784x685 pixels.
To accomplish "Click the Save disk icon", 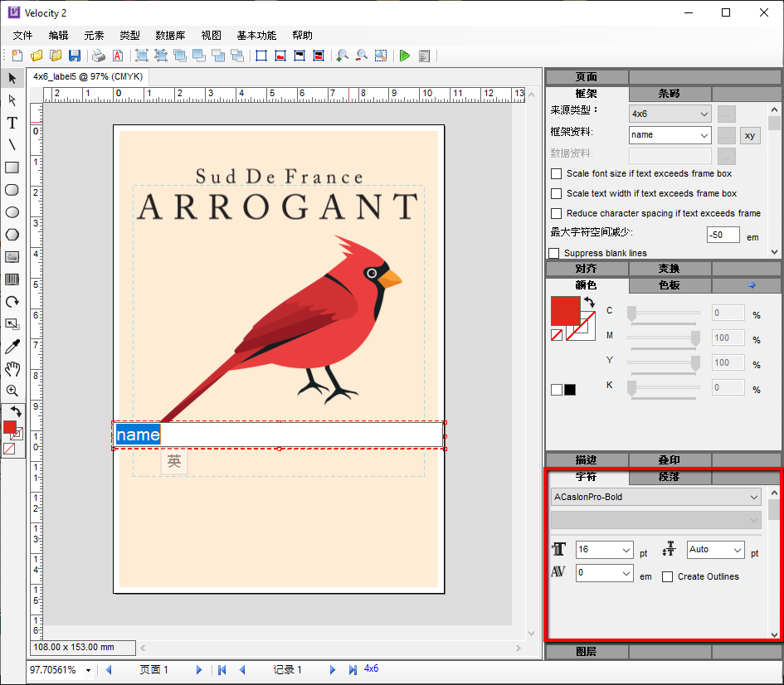I will click(x=75, y=56).
